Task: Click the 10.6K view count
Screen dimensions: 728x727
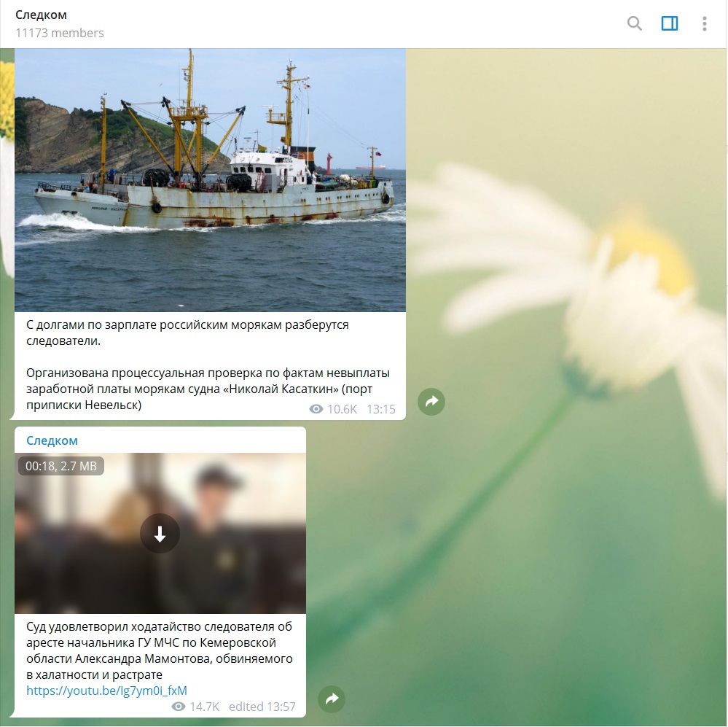Action: (343, 409)
